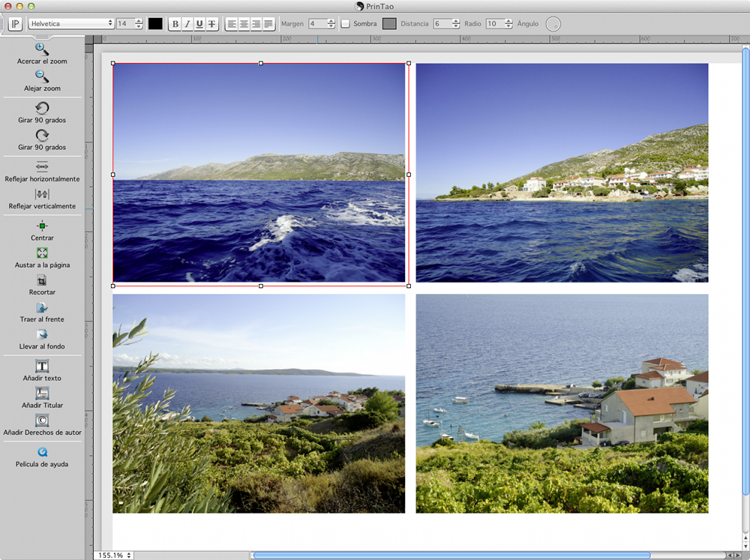This screenshot has height=560, width=750.
Task: Enable the Sombra checkbox
Action: point(345,24)
